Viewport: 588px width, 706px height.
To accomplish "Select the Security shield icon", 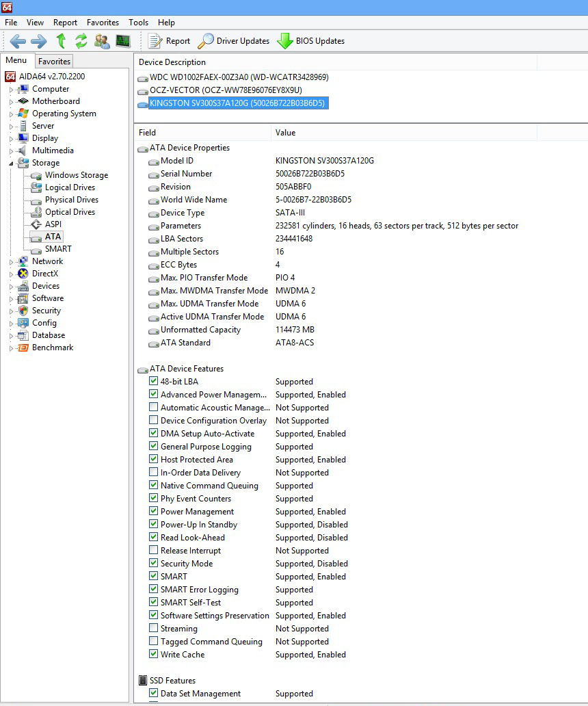I will (23, 311).
